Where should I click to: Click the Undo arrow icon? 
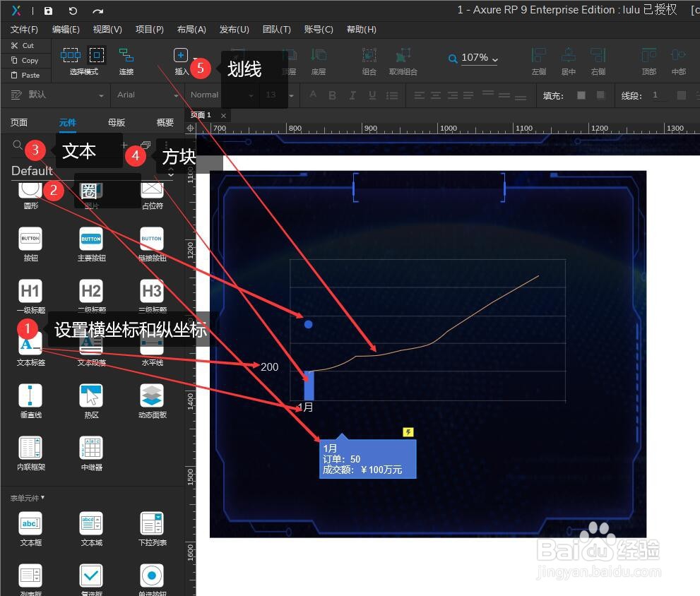pyautogui.click(x=73, y=11)
